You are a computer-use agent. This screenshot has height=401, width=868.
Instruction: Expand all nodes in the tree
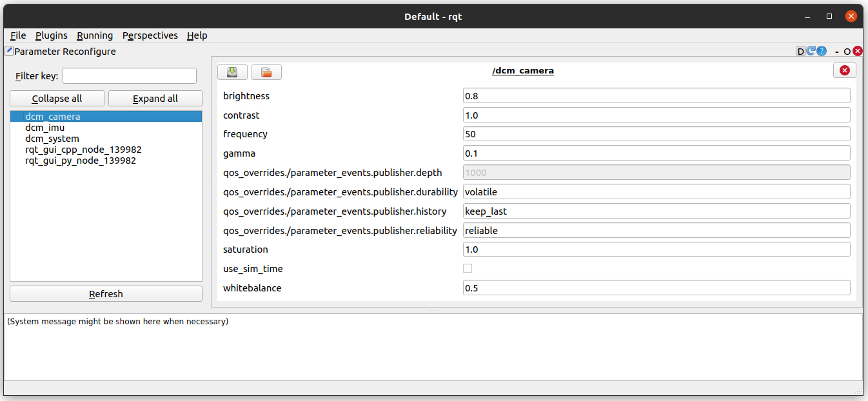click(155, 99)
